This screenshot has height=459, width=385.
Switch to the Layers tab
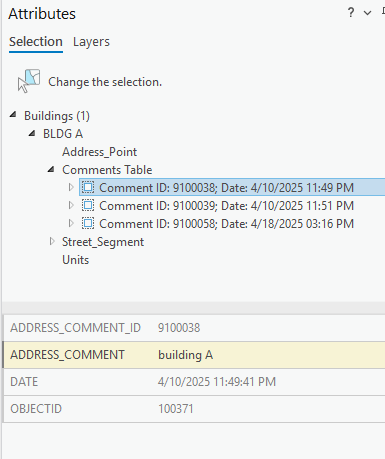click(x=91, y=42)
